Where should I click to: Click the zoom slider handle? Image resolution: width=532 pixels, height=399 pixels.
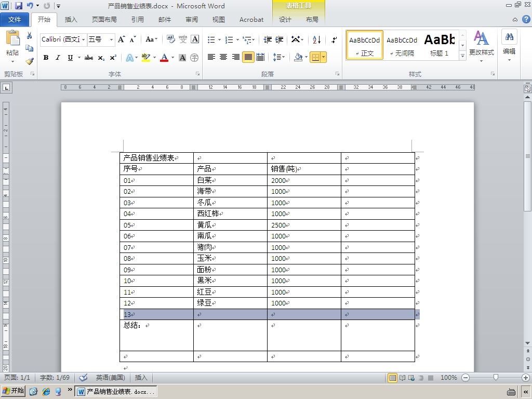coord(496,377)
